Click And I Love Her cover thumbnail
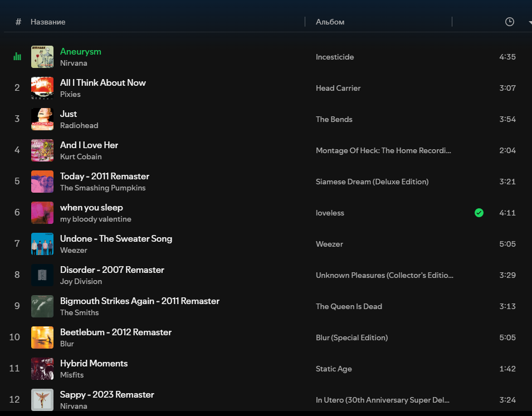This screenshot has height=416, width=532. [x=42, y=150]
